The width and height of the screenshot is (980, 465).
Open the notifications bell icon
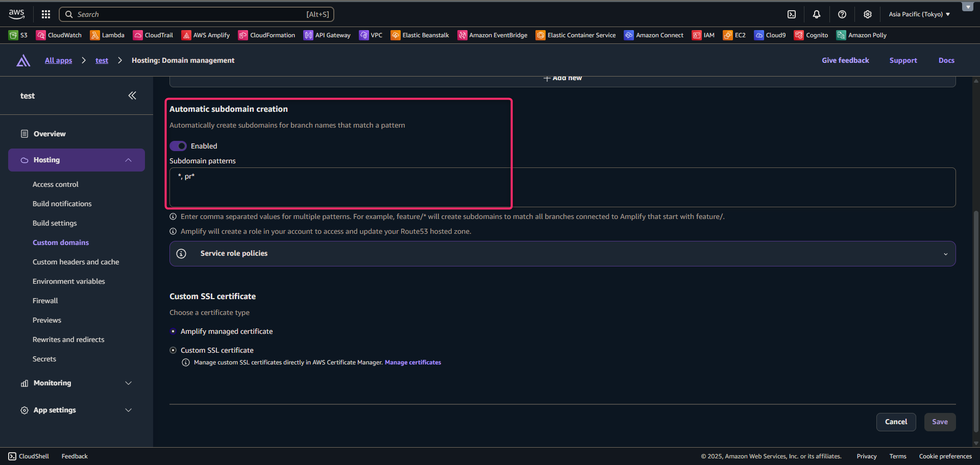(817, 14)
